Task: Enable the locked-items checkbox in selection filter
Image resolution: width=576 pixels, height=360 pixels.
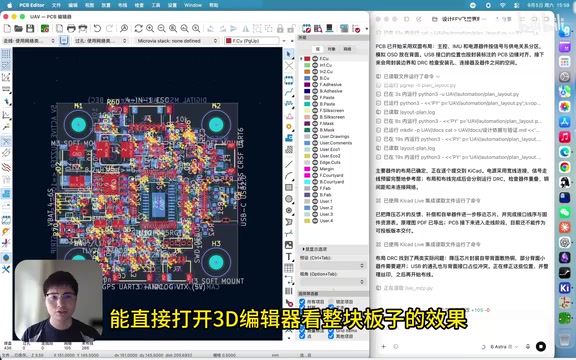Action: (331, 302)
